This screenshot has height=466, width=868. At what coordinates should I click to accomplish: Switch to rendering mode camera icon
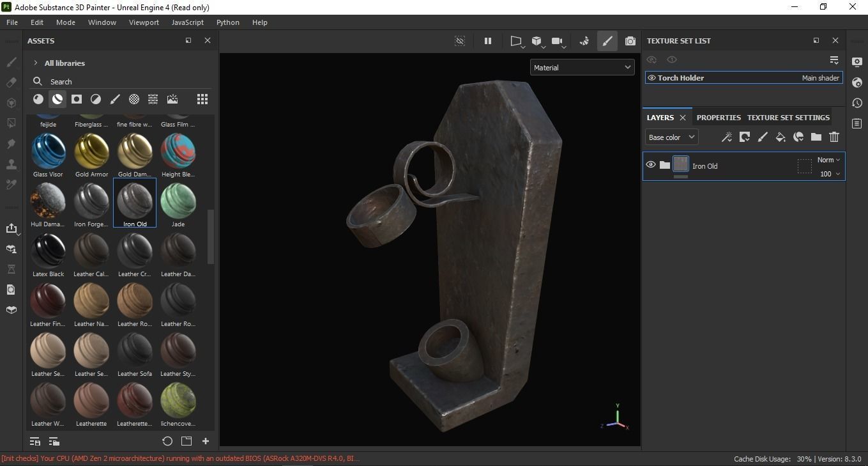pos(630,41)
